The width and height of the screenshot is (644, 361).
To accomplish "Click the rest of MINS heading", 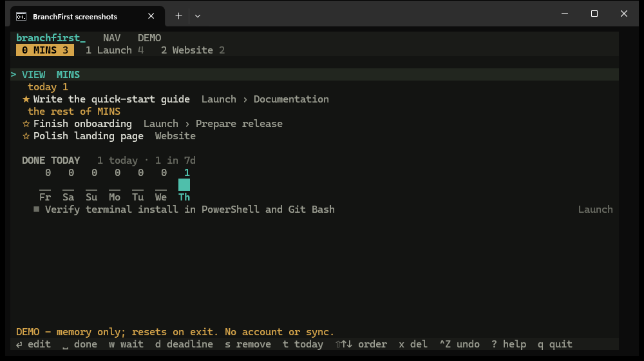I will coord(74,112).
